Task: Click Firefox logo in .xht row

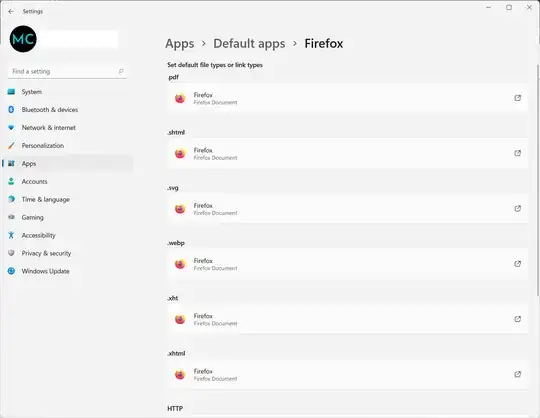Action: [x=180, y=320]
